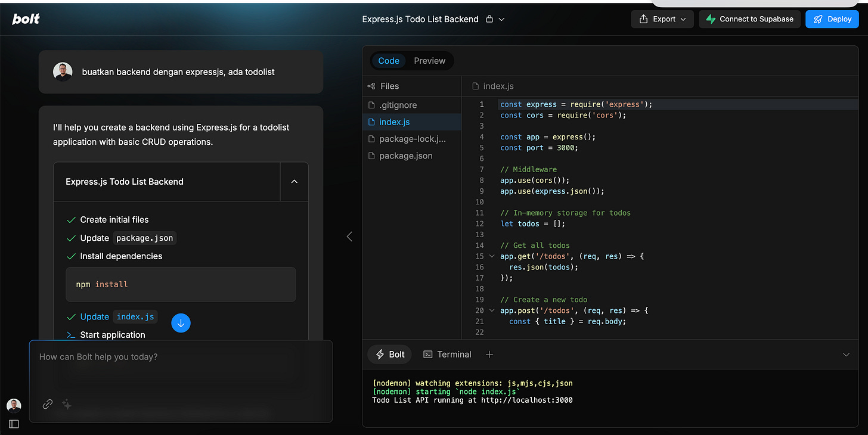Image resolution: width=868 pixels, height=435 pixels.
Task: Open package.json in file tree
Action: click(412, 156)
